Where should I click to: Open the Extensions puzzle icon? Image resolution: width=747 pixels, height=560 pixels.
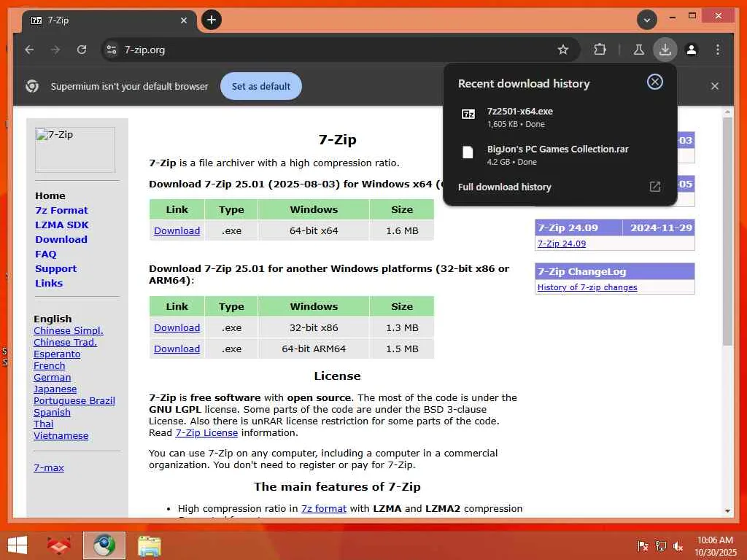tap(600, 50)
